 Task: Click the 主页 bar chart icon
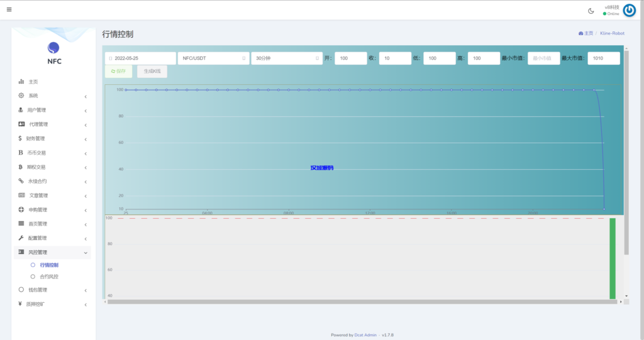pyautogui.click(x=21, y=82)
